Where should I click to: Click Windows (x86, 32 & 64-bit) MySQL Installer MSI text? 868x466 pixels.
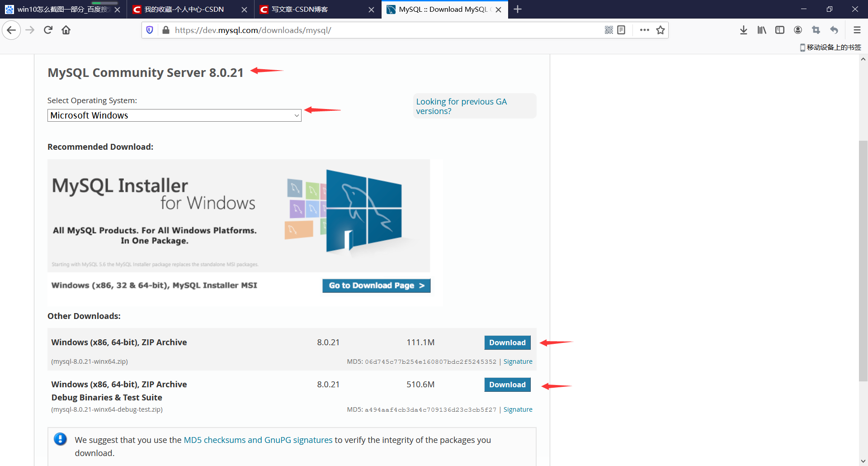[154, 285]
